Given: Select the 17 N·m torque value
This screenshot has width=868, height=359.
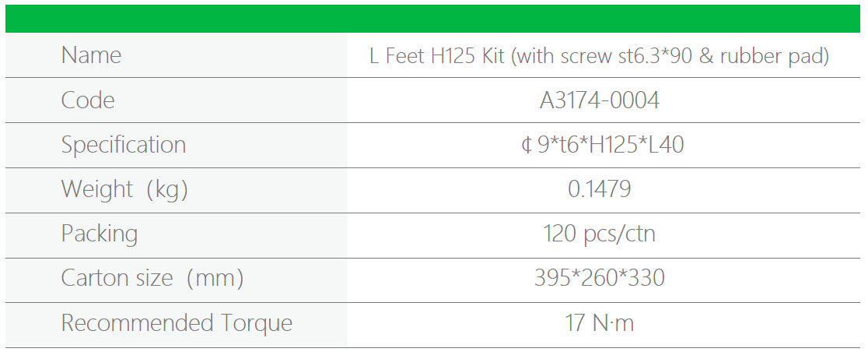Looking at the screenshot, I should 600,323.
